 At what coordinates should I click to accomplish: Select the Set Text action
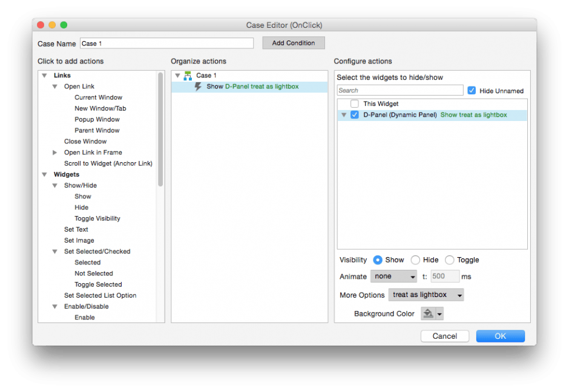tap(76, 229)
